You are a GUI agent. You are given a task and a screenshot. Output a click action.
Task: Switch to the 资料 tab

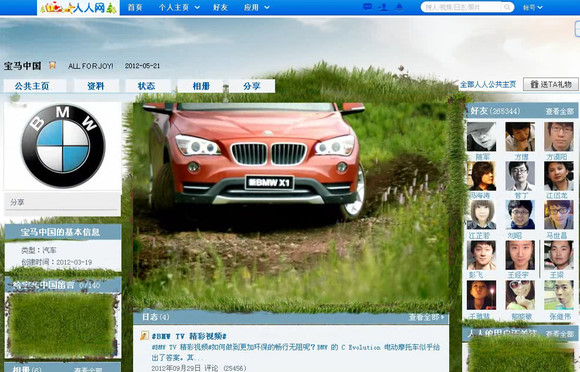[96, 86]
